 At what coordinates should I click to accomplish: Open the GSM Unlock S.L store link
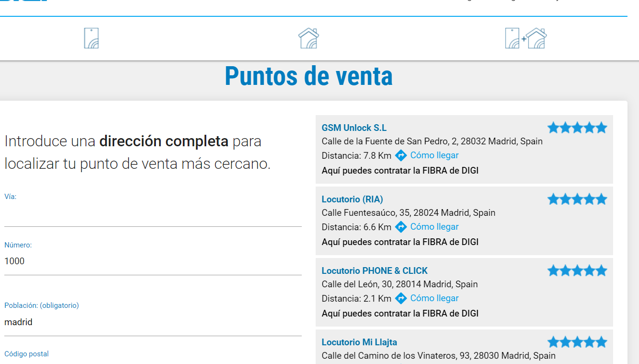354,128
